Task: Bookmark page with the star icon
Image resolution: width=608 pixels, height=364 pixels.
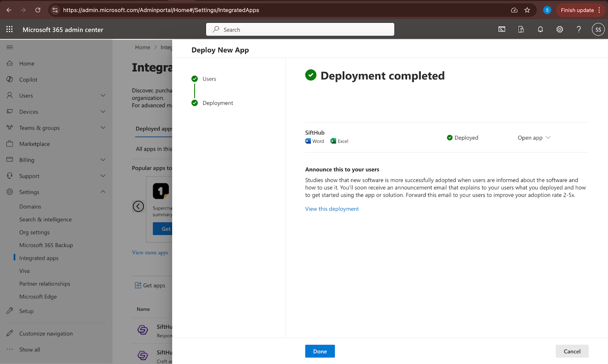Action: 527,10
